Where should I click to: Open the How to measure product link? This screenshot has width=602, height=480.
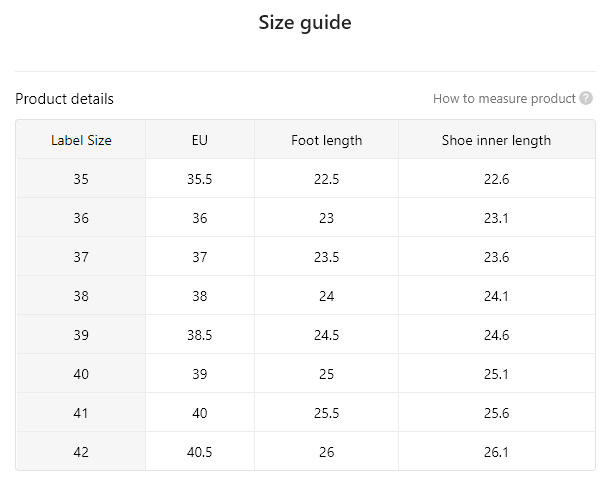click(504, 99)
